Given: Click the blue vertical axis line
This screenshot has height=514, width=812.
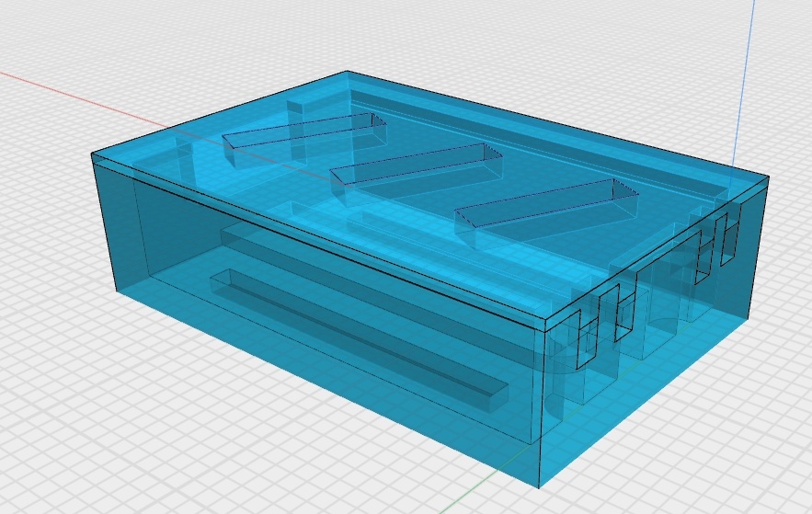Looking at the screenshot, I should (x=743, y=86).
